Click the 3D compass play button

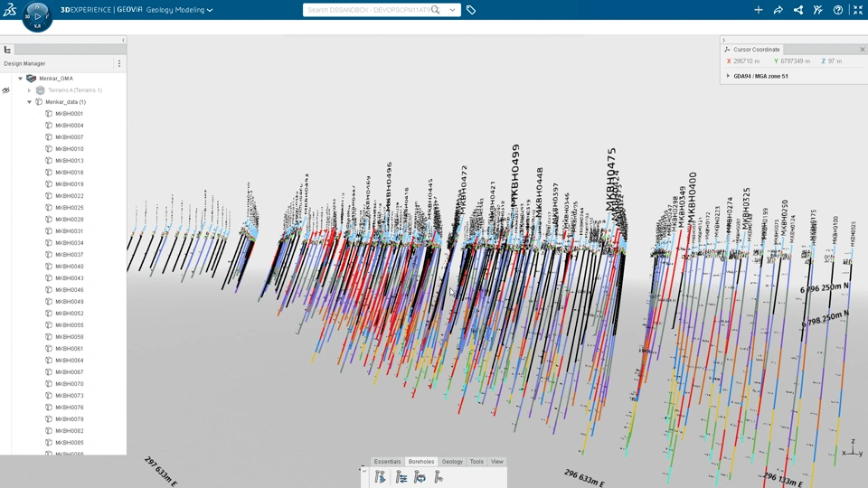(x=38, y=16)
